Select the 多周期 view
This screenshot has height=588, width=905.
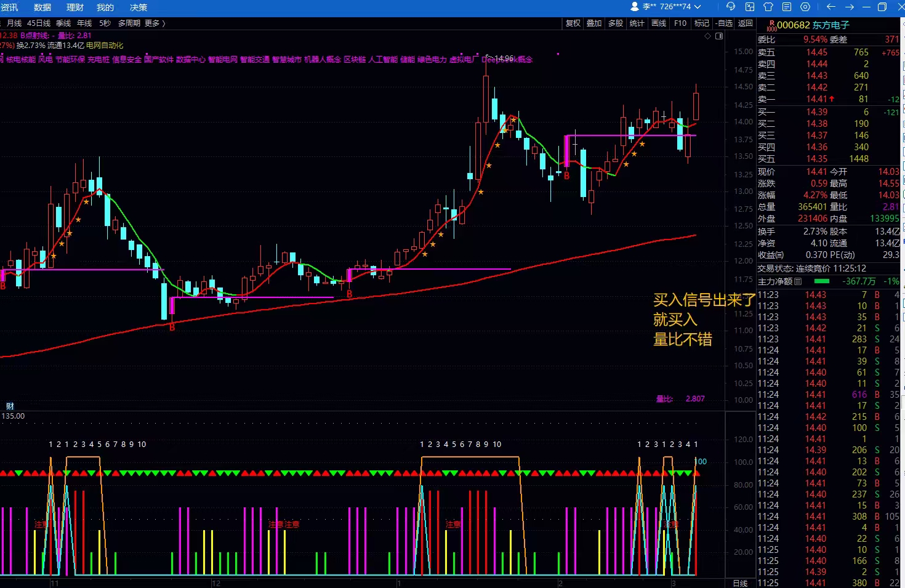(x=129, y=23)
